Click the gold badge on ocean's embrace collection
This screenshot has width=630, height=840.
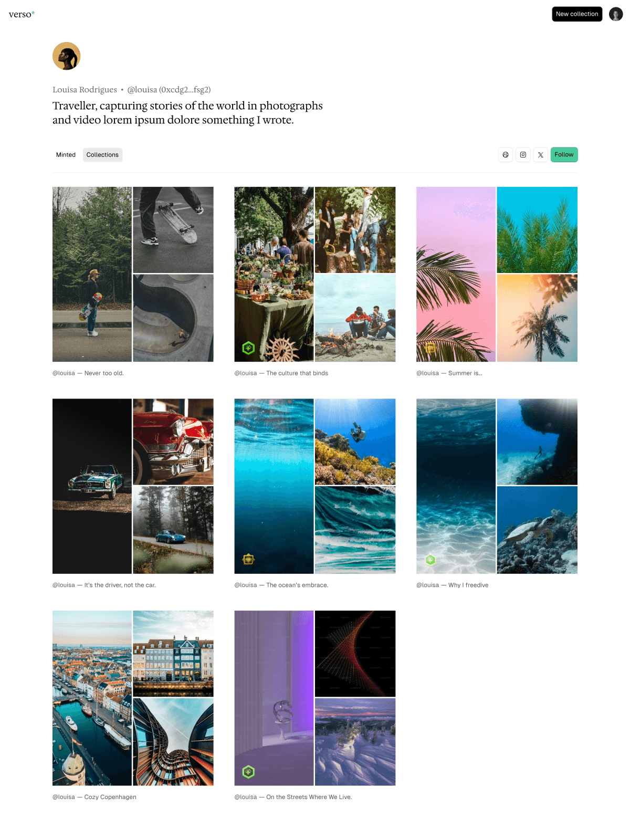tap(248, 560)
